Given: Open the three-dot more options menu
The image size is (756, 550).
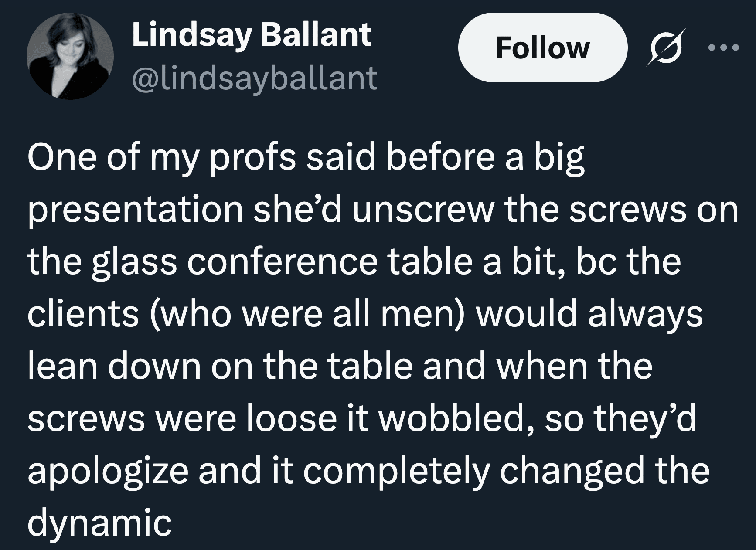Looking at the screenshot, I should (x=724, y=48).
